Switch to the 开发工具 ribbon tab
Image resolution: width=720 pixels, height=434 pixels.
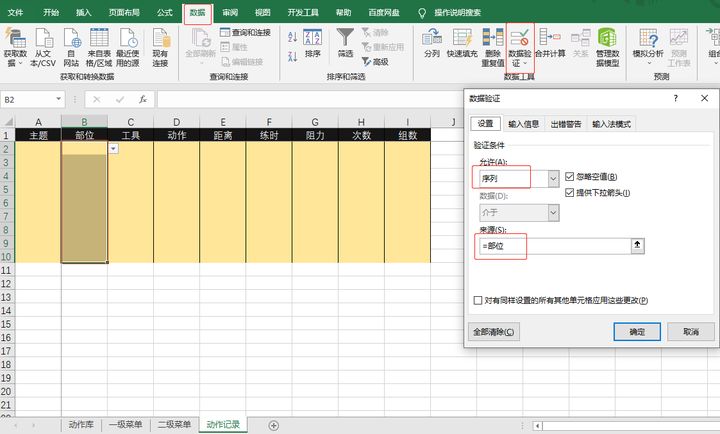pos(303,12)
